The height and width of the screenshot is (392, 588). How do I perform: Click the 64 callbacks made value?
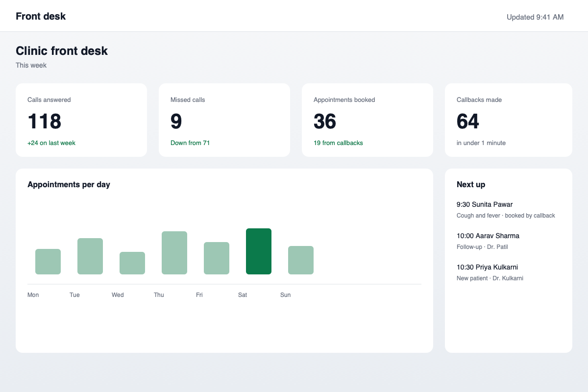pyautogui.click(x=468, y=122)
